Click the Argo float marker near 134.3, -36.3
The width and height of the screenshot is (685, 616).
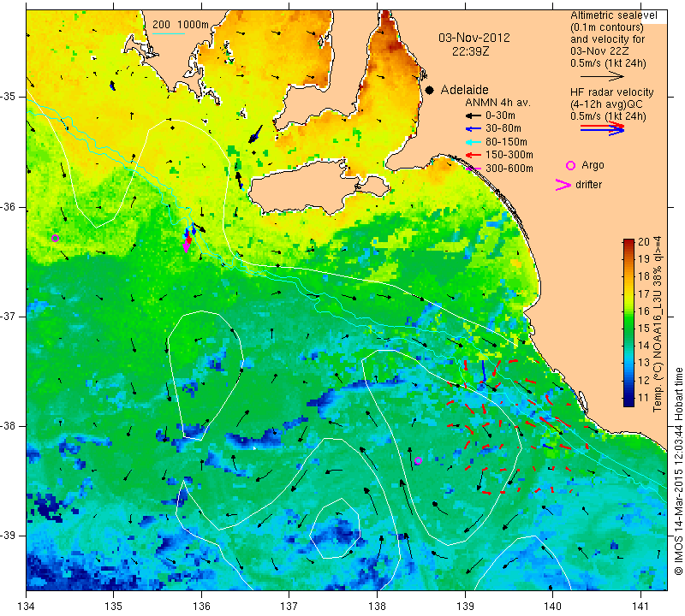(x=55, y=238)
